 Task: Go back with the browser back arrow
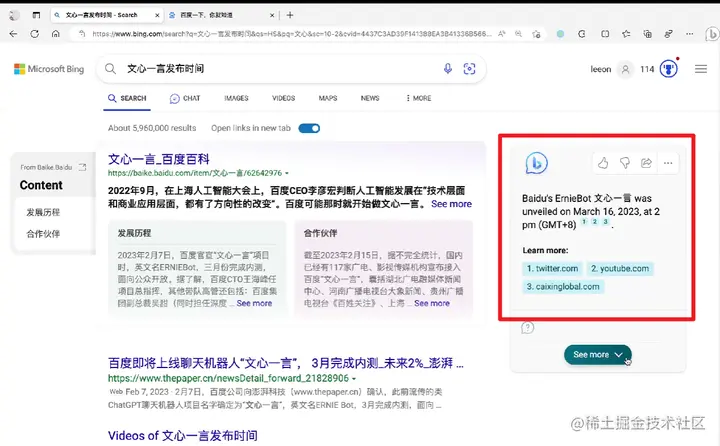point(13,34)
